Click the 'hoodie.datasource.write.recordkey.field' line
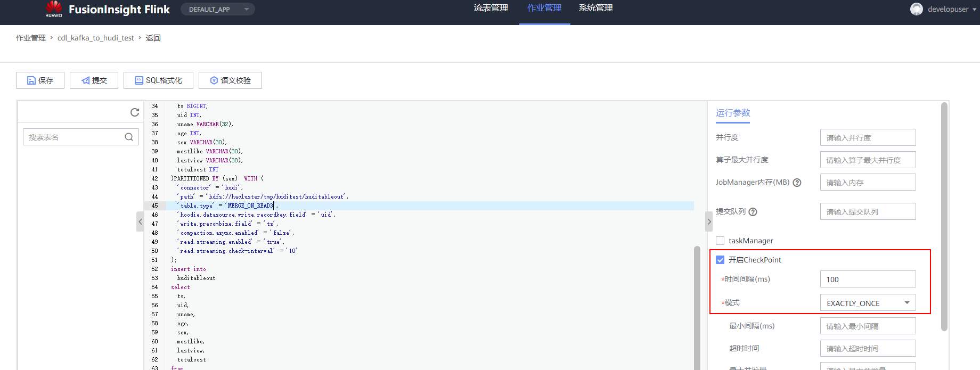Image resolution: width=980 pixels, height=370 pixels. click(x=256, y=215)
